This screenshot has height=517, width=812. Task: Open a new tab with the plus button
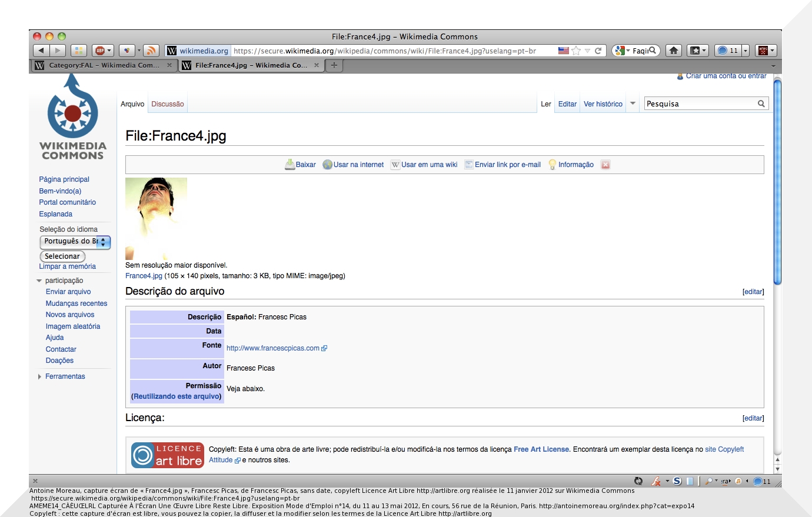(334, 65)
